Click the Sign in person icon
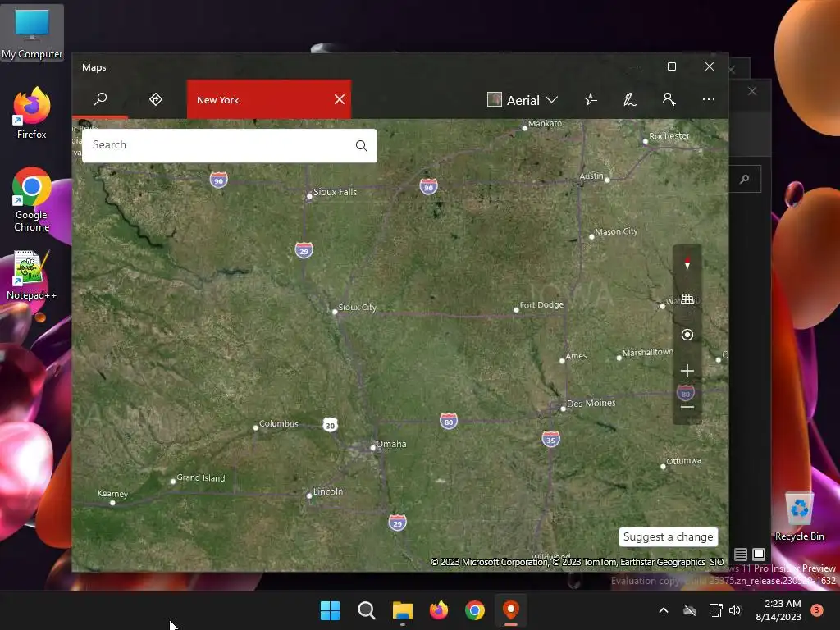 click(669, 99)
